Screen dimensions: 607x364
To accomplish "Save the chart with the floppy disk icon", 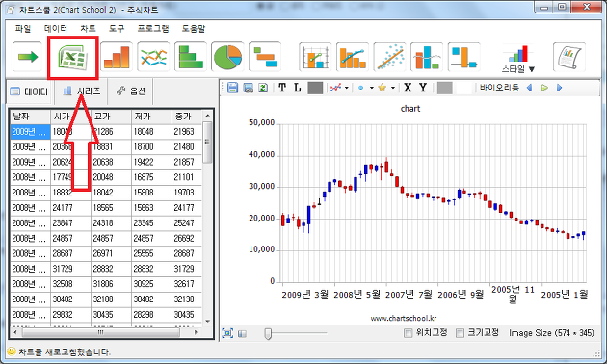I will (232, 88).
